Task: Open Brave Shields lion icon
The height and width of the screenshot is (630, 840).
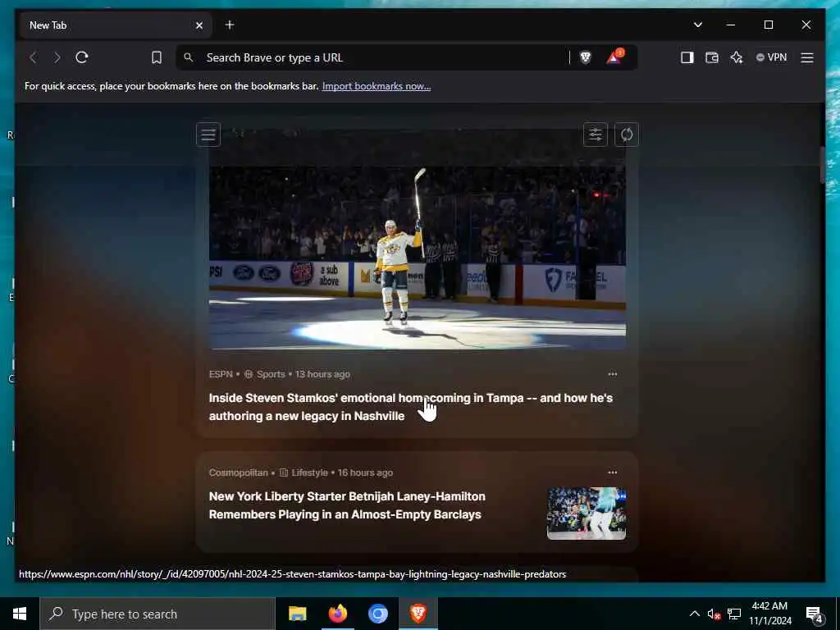Action: coord(586,57)
